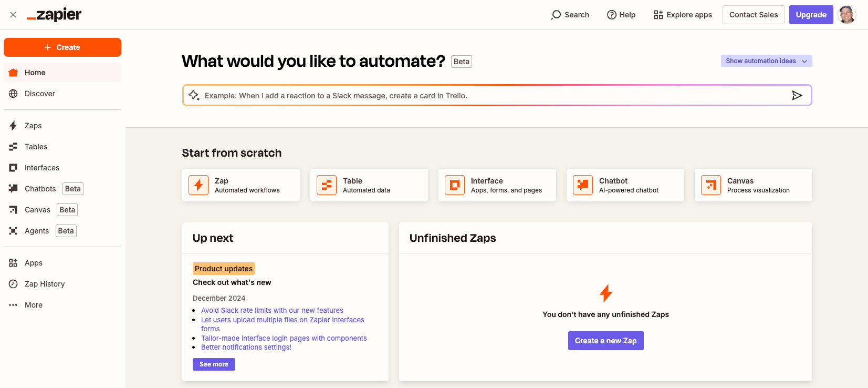Click the More label in sidebar
Screen dimensions: 868x388
point(34,305)
